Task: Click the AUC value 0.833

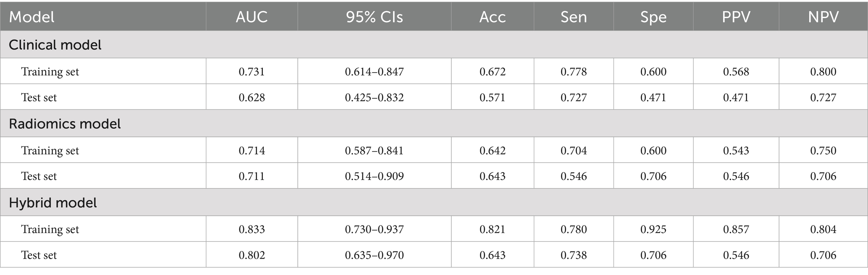Action: pyautogui.click(x=252, y=229)
